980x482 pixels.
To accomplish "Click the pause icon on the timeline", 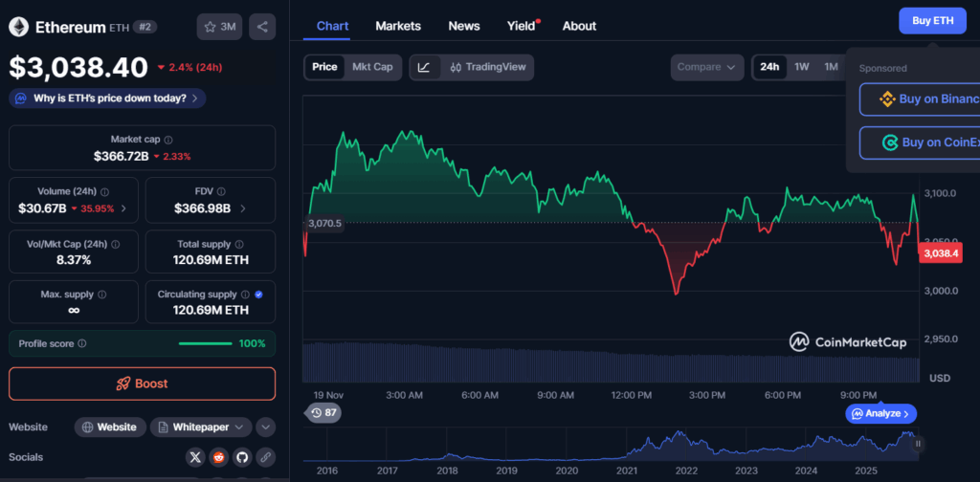I will (x=918, y=444).
